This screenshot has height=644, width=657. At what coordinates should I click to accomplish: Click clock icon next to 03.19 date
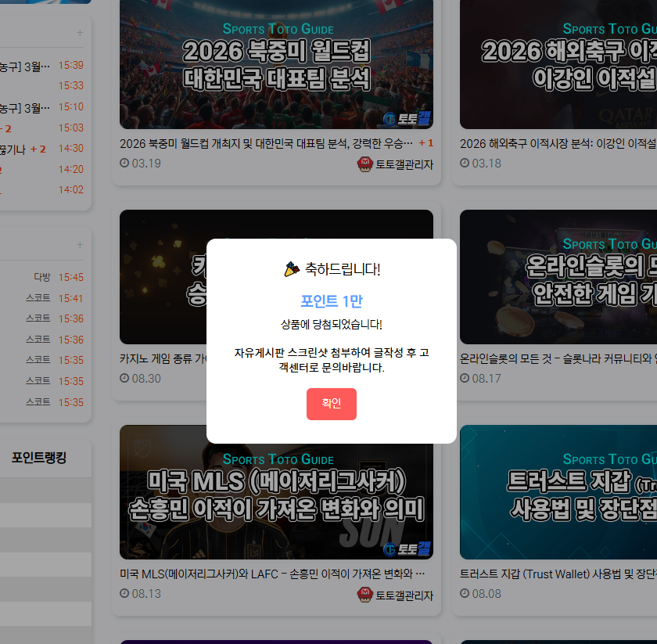pos(124,163)
